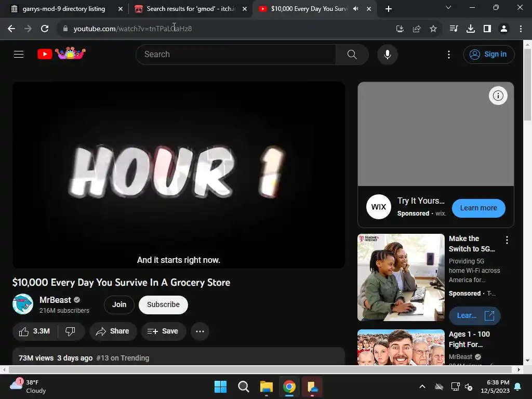Viewport: 532px width, 399px height.
Task: Open the MrBeast channel name link
Action: (x=55, y=300)
